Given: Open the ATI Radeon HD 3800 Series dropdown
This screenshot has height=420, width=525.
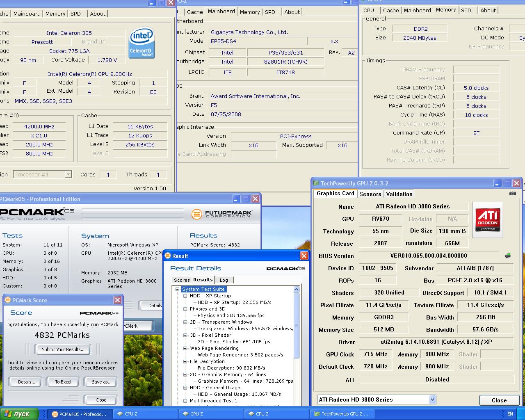Looking at the screenshot, I should coord(432,399).
